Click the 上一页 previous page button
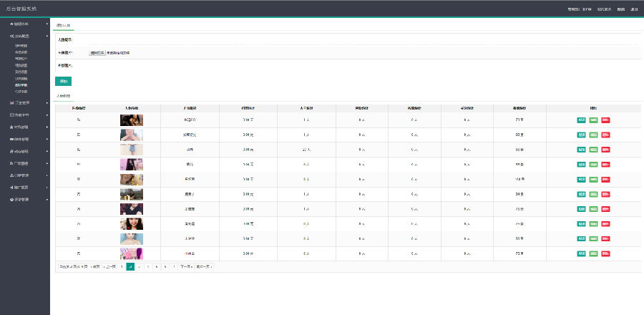Viewport: 644px width, 315px height. 109,266
